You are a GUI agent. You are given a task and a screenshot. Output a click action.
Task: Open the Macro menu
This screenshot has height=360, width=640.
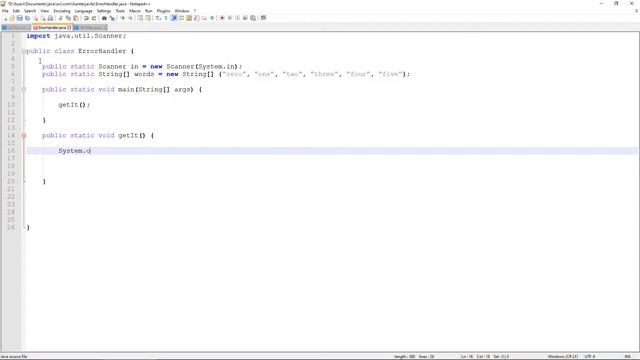pyautogui.click(x=135, y=11)
